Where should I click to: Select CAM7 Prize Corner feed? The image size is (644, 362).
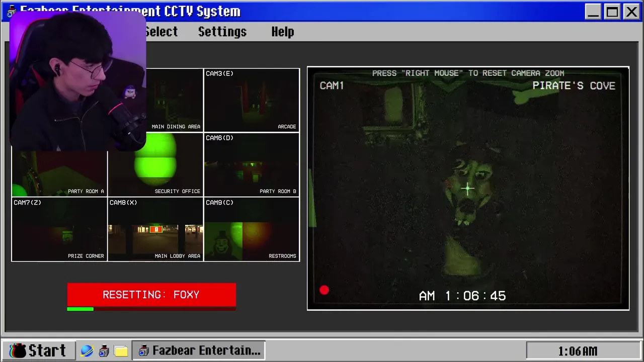coord(59,229)
